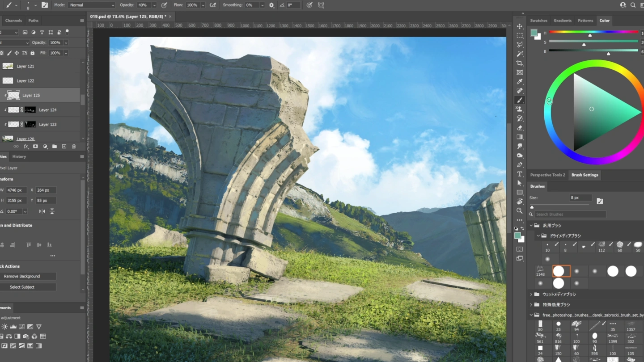Click the hue slider bar
The height and width of the screenshot is (362, 644).
coord(593,32)
